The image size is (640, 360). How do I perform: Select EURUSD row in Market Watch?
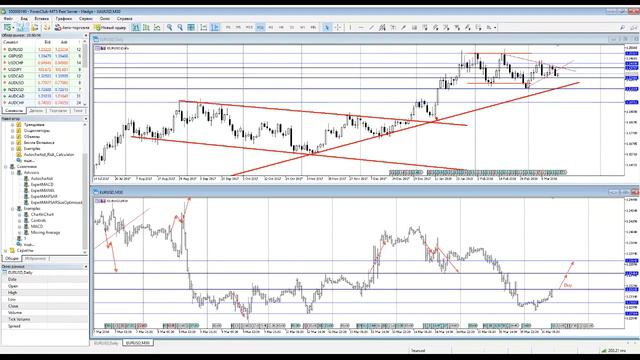[42, 49]
